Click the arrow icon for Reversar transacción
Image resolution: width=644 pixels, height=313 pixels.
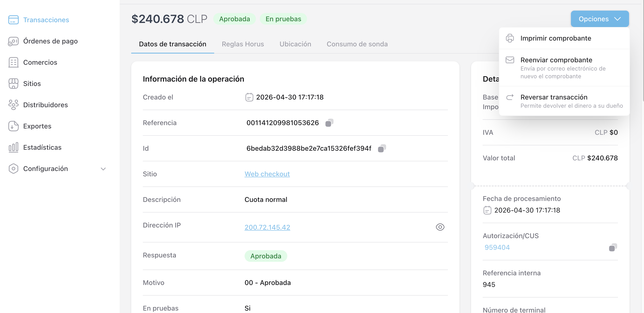tap(510, 97)
